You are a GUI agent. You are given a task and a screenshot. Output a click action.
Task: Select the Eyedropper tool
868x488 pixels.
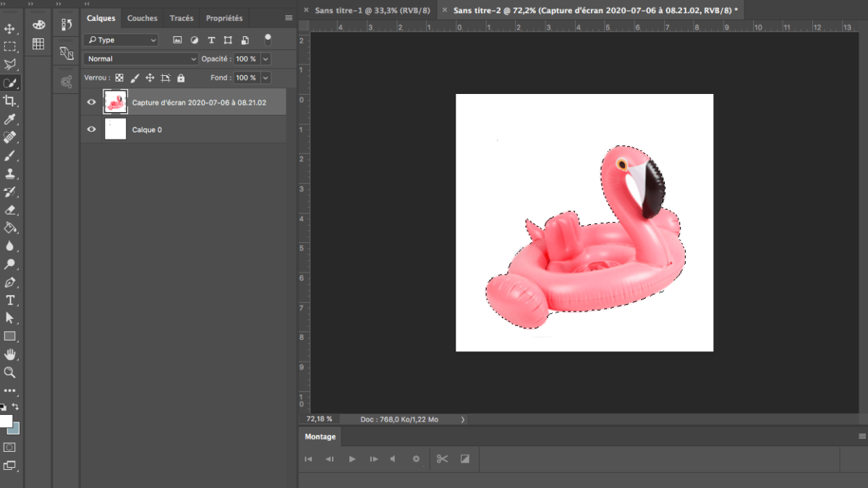click(10, 119)
